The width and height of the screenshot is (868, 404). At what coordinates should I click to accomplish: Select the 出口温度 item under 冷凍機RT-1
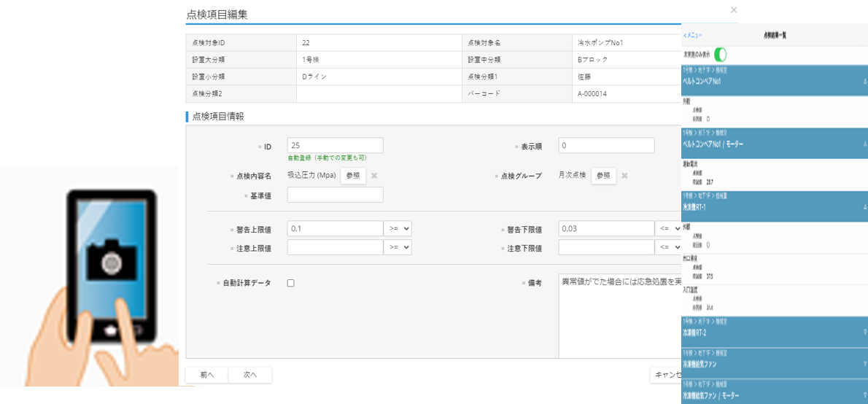pyautogui.click(x=775, y=268)
